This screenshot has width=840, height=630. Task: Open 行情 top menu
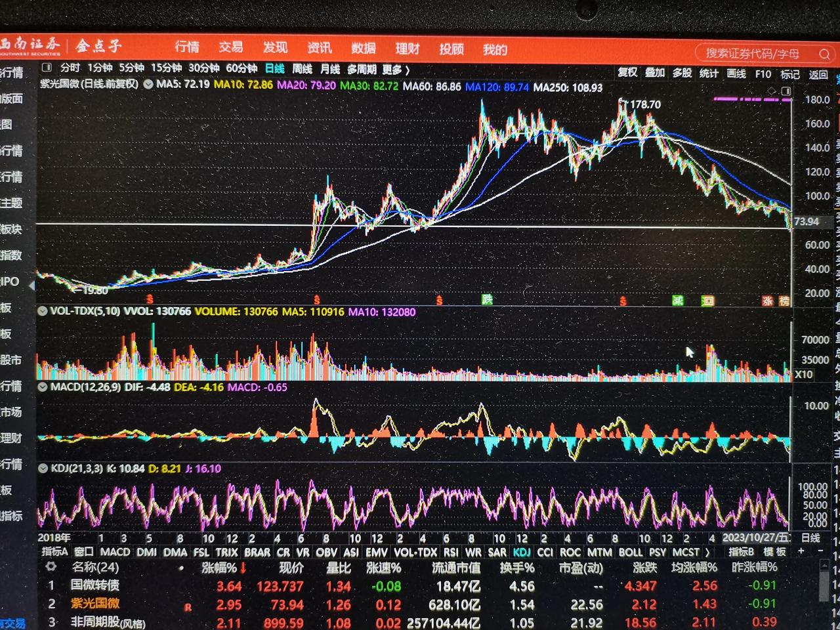point(187,47)
